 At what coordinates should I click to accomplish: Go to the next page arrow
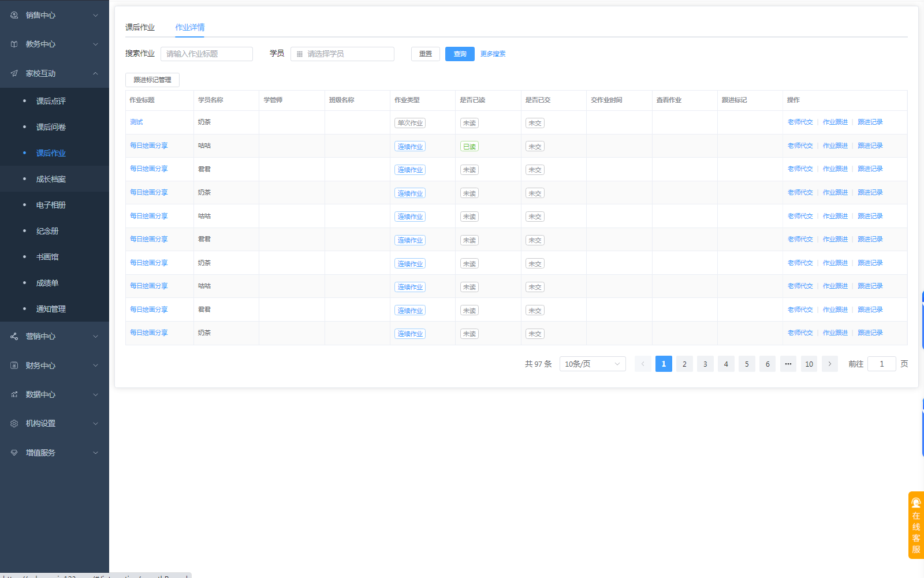pos(830,364)
